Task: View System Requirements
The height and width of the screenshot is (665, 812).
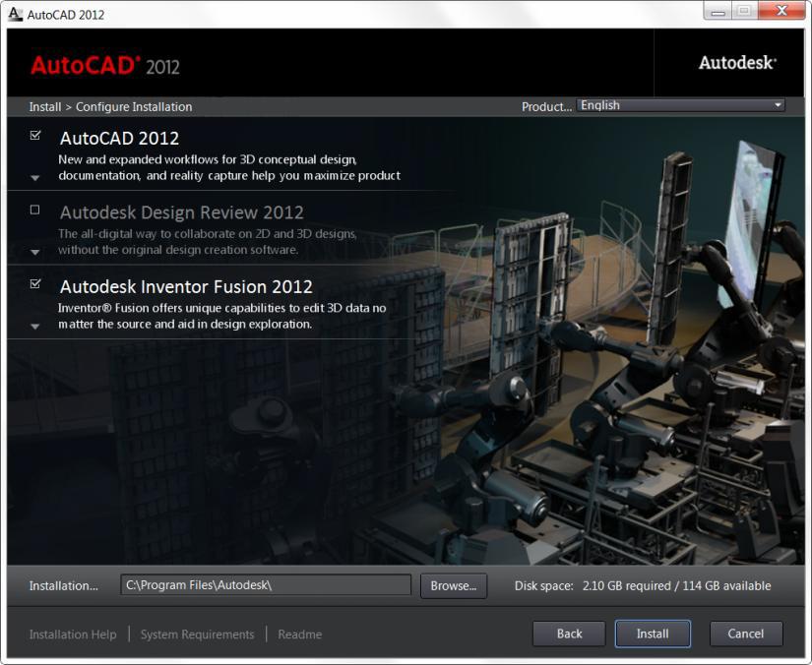Action: click(x=198, y=635)
